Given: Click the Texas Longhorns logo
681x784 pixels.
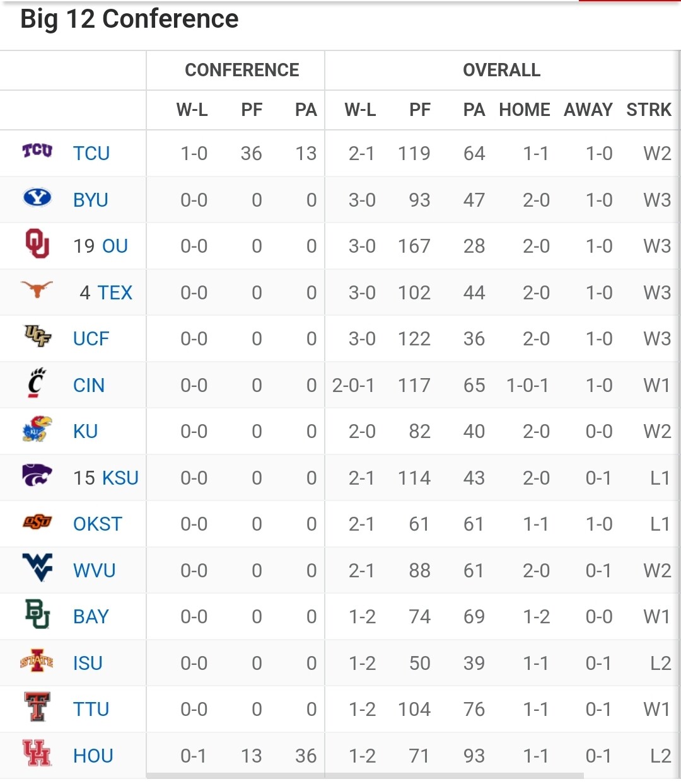Looking at the screenshot, I should click(x=37, y=289).
